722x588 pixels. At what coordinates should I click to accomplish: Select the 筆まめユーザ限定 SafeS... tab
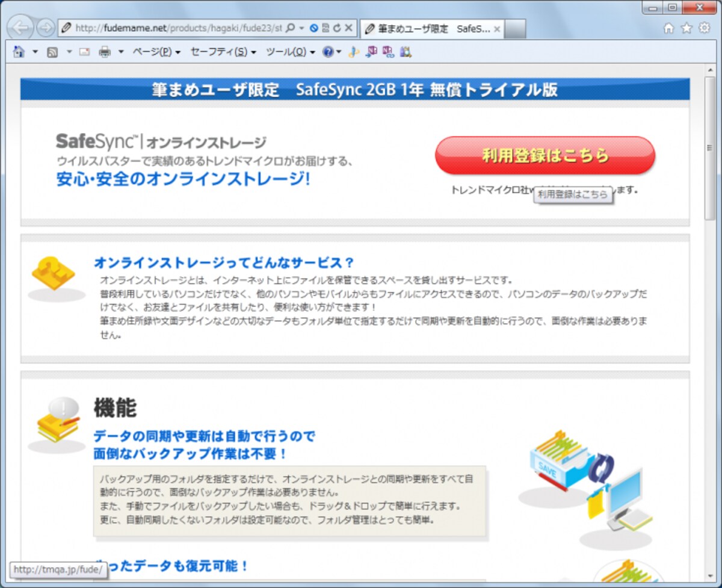pyautogui.click(x=433, y=28)
